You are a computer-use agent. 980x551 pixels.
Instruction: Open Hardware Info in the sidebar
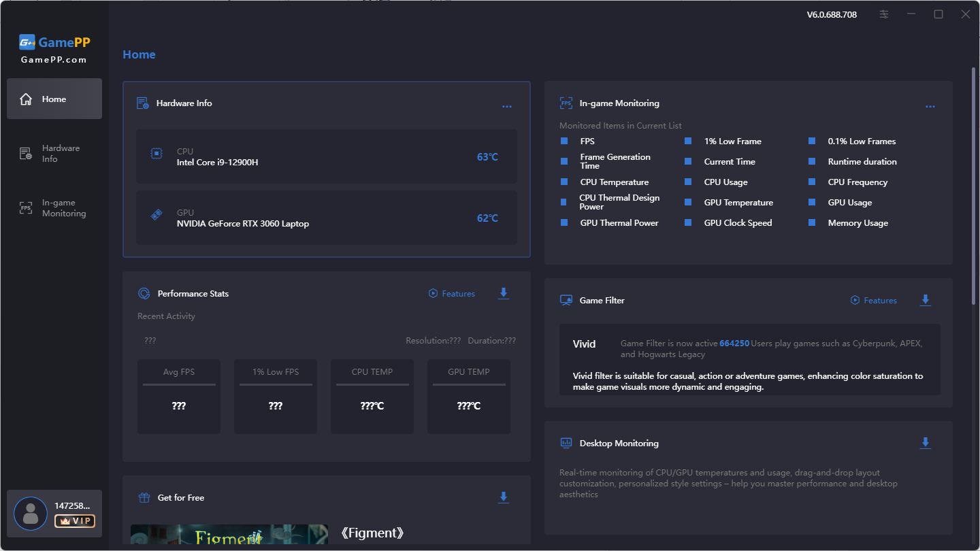[x=54, y=153]
